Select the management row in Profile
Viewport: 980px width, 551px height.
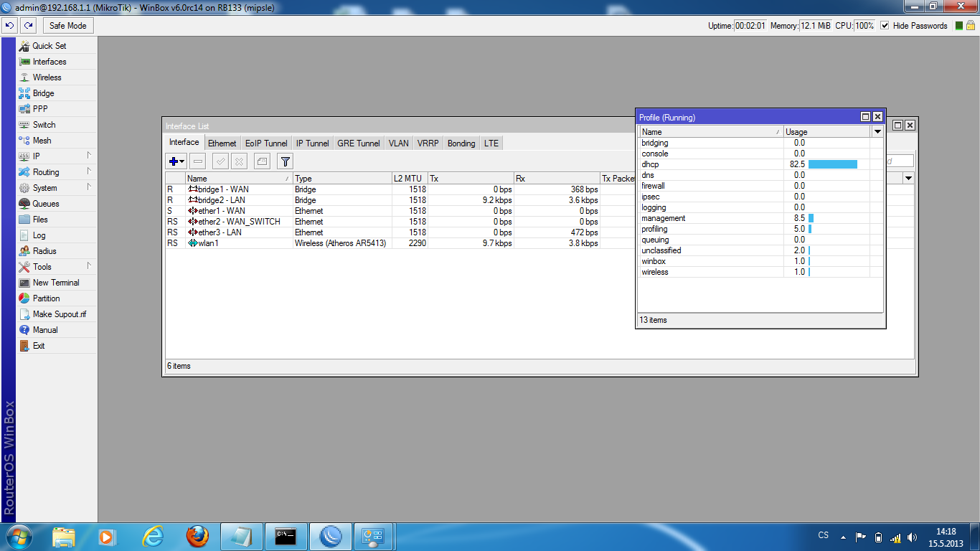[760, 218]
